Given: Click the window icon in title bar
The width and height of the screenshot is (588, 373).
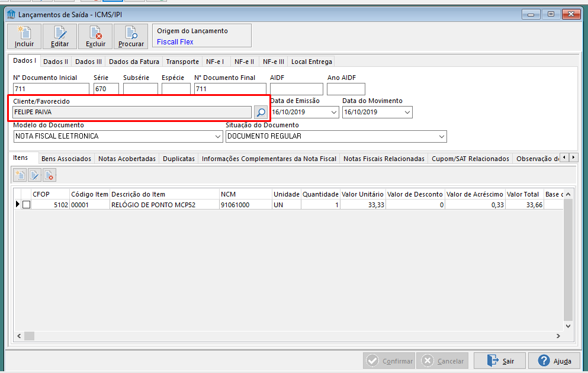Looking at the screenshot, I should pyautogui.click(x=11, y=15).
